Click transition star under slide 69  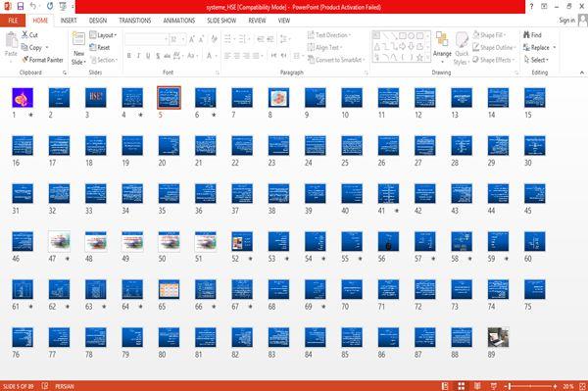coord(323,307)
